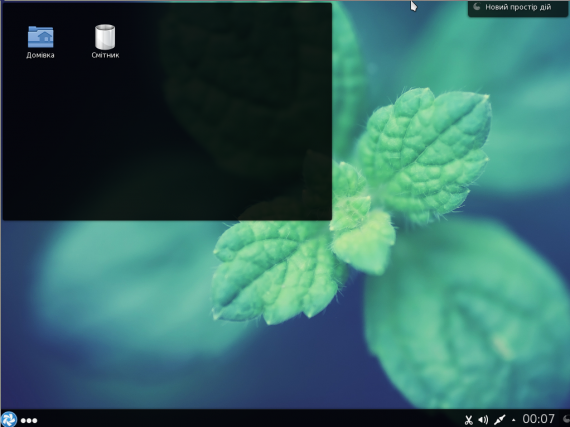Open the scissors clipboard tray icon
Screen dimensions: 570x427
pyautogui.click(x=469, y=420)
